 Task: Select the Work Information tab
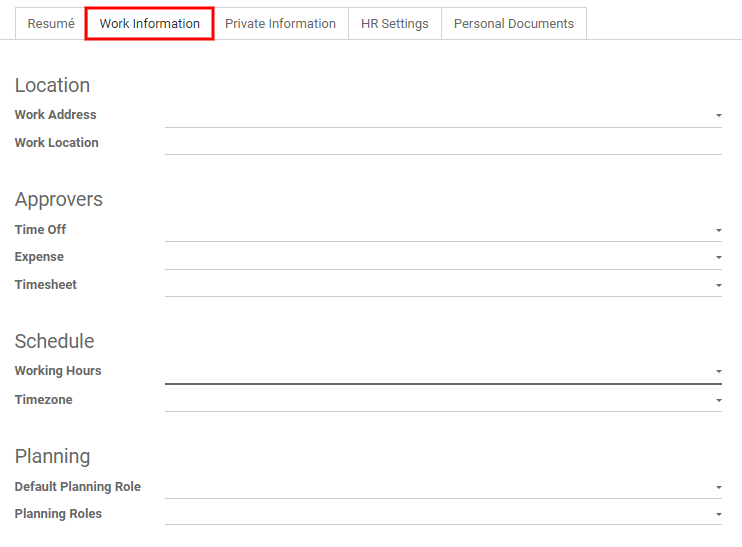pos(150,24)
